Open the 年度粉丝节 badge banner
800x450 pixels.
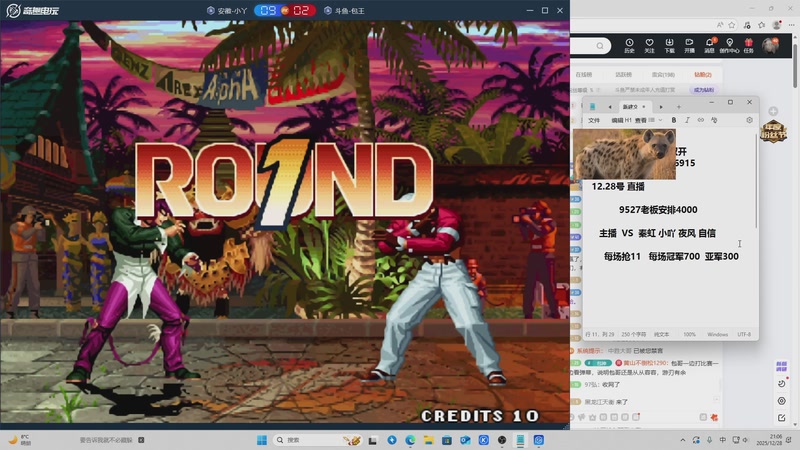[x=773, y=131]
